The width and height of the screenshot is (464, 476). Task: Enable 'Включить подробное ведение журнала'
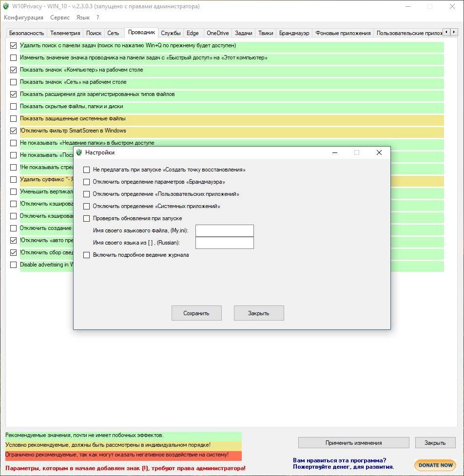click(87, 255)
